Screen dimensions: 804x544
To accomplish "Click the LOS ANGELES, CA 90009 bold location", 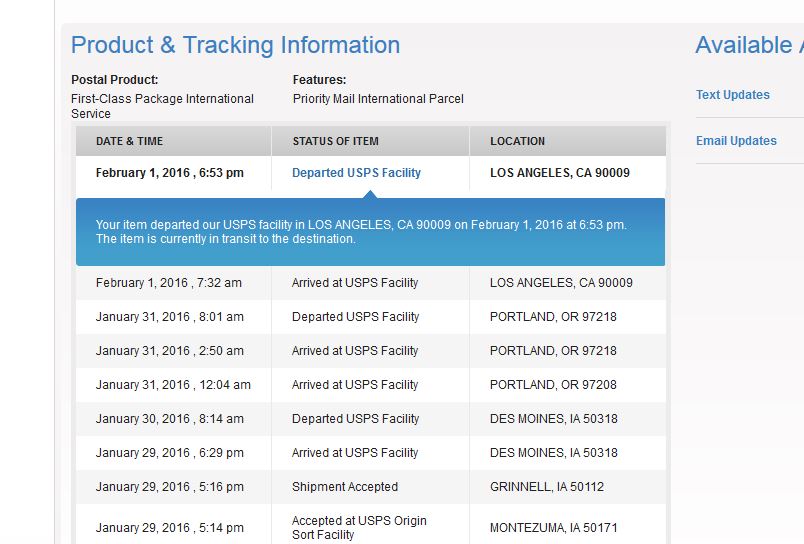I will click(559, 173).
